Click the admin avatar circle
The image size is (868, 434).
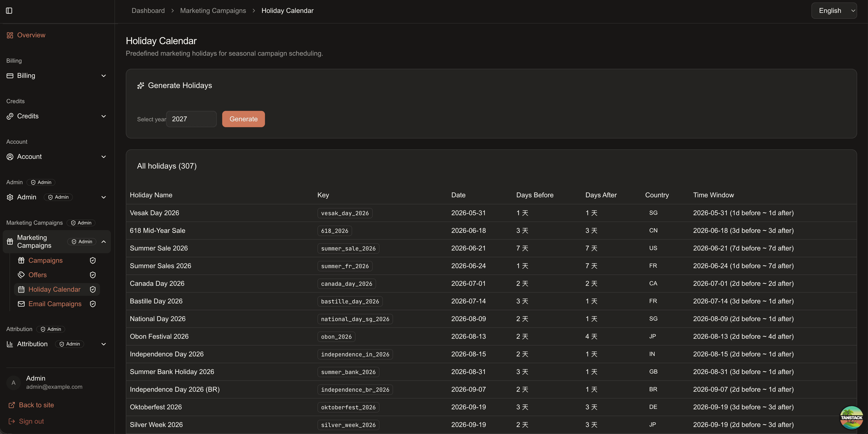tap(14, 382)
